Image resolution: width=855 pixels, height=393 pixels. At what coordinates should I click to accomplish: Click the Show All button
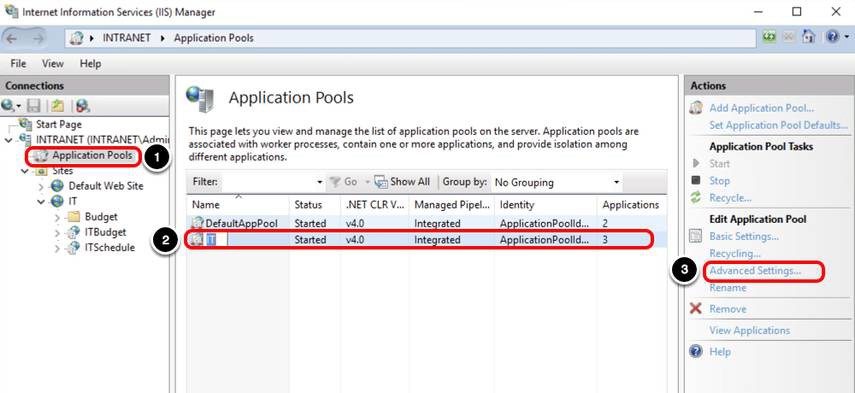pyautogui.click(x=402, y=182)
